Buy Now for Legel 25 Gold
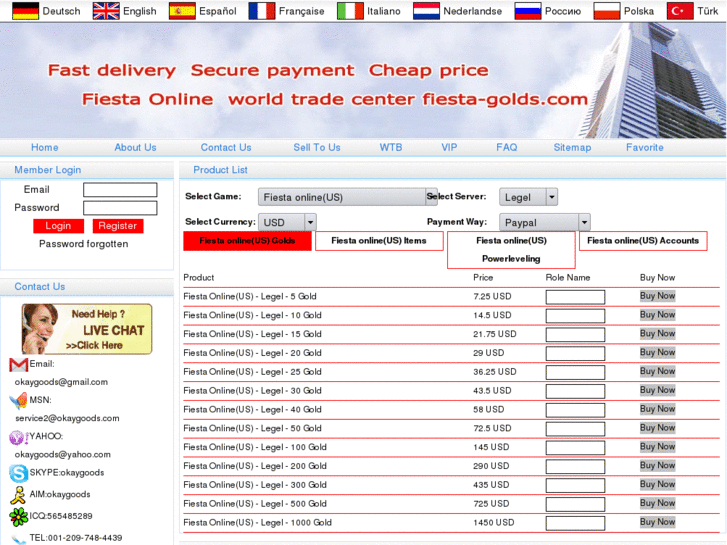 657,371
